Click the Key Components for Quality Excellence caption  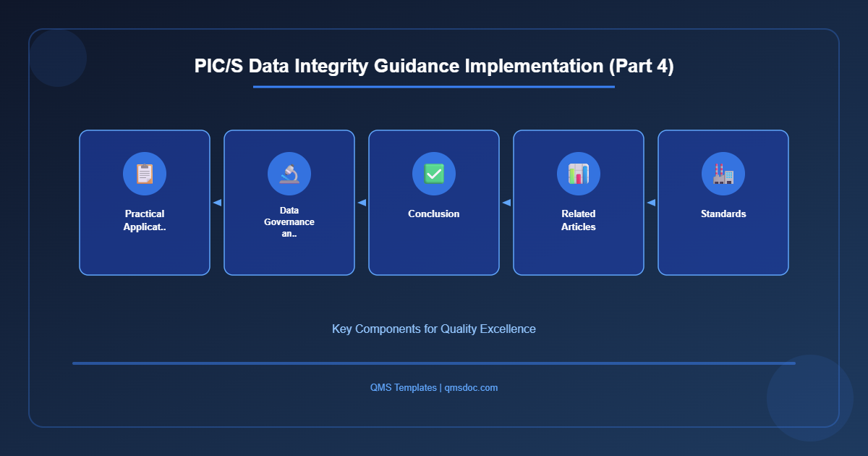point(433,329)
